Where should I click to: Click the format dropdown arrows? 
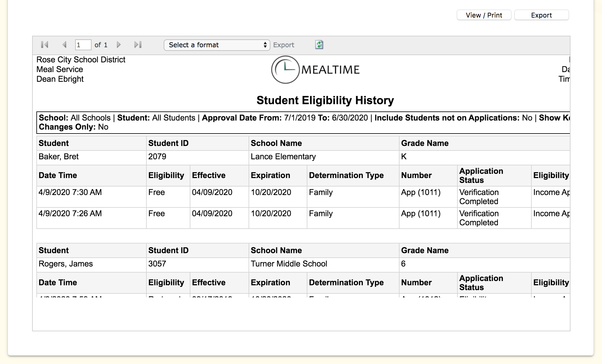(265, 45)
